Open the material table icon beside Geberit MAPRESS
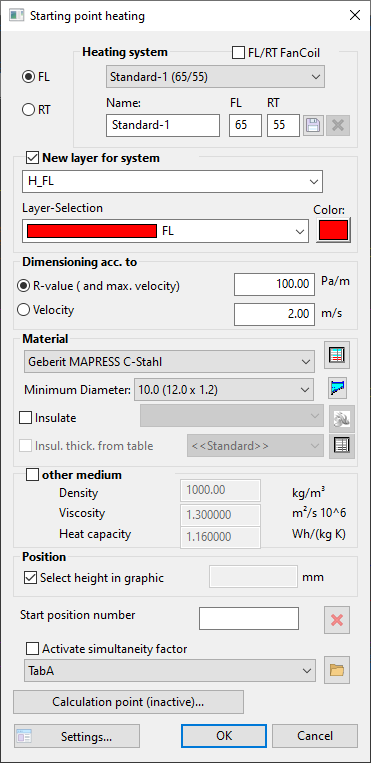 click(x=337, y=355)
